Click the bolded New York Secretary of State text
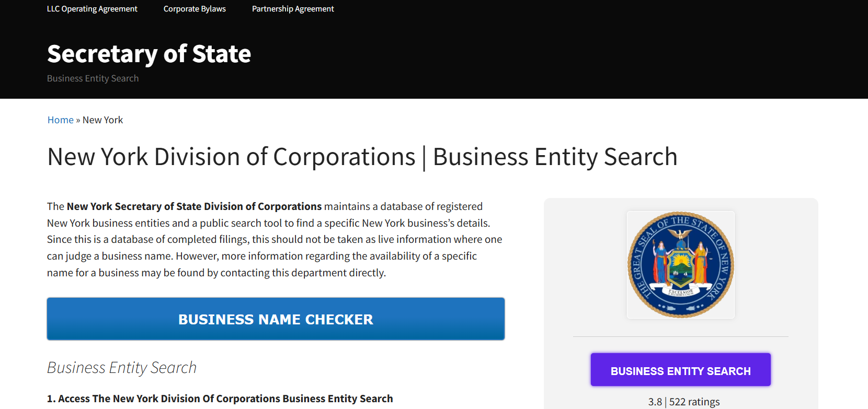This screenshot has height=409, width=868. (194, 206)
